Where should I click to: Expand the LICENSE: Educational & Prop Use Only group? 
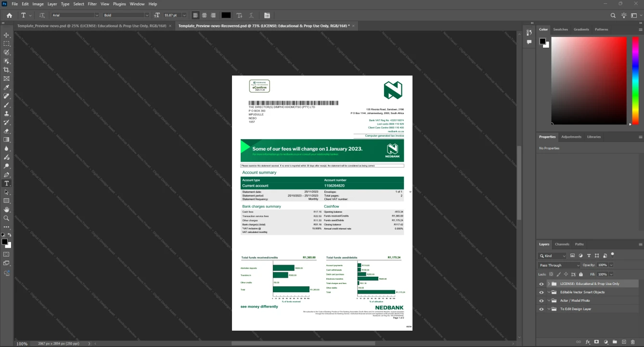pos(549,284)
